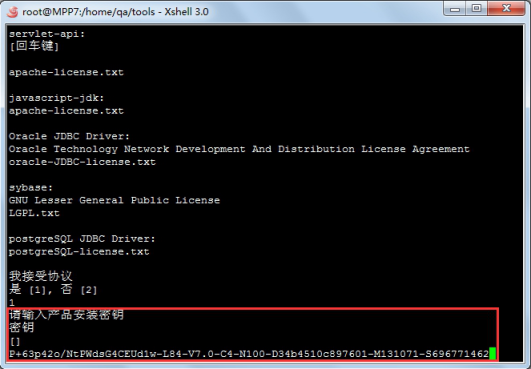Image resolution: width=531 pixels, height=369 pixels.
Task: Click the entered answer 1 line
Action: click(12, 302)
